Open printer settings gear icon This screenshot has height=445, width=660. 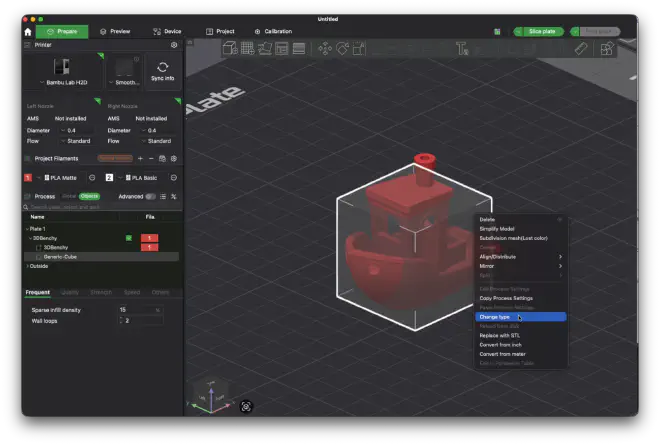click(x=174, y=45)
